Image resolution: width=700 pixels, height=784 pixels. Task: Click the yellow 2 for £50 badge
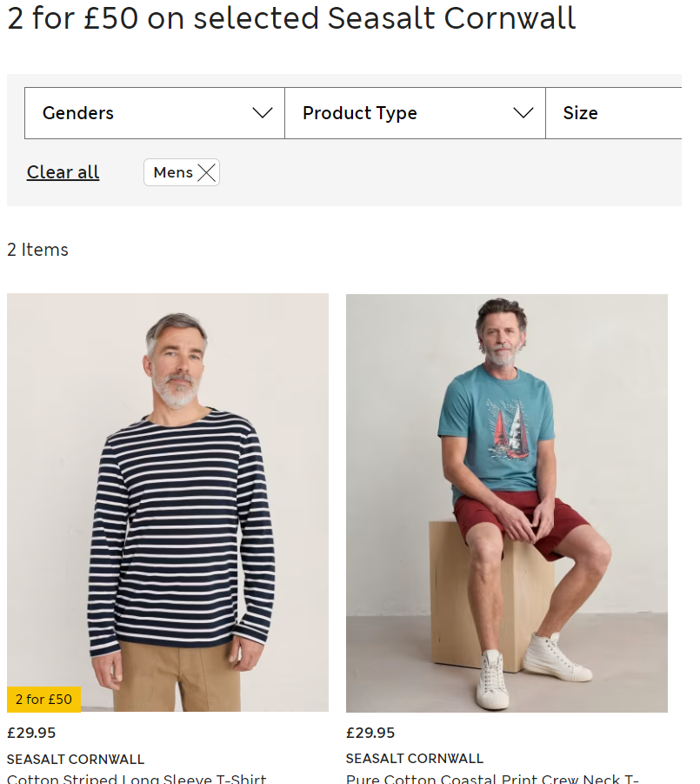[43, 700]
